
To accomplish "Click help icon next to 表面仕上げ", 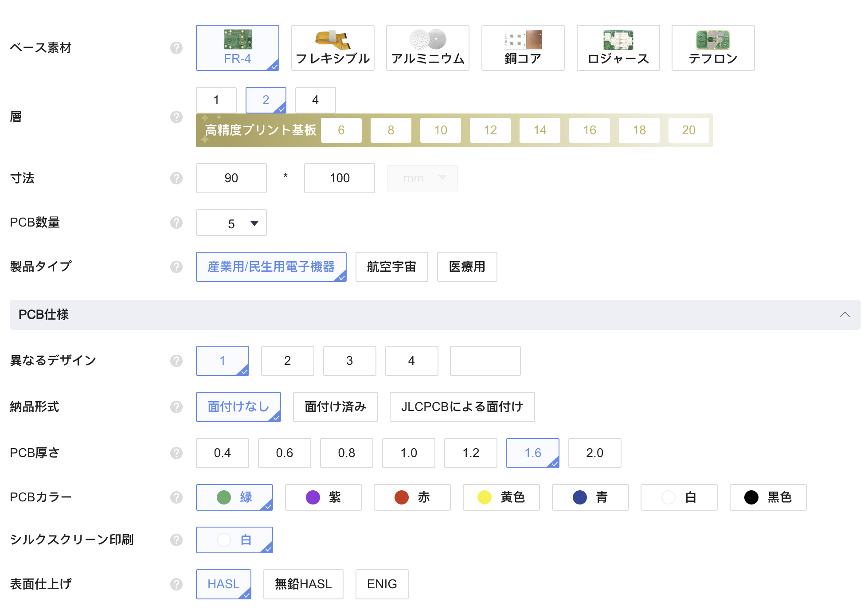I will point(176,584).
